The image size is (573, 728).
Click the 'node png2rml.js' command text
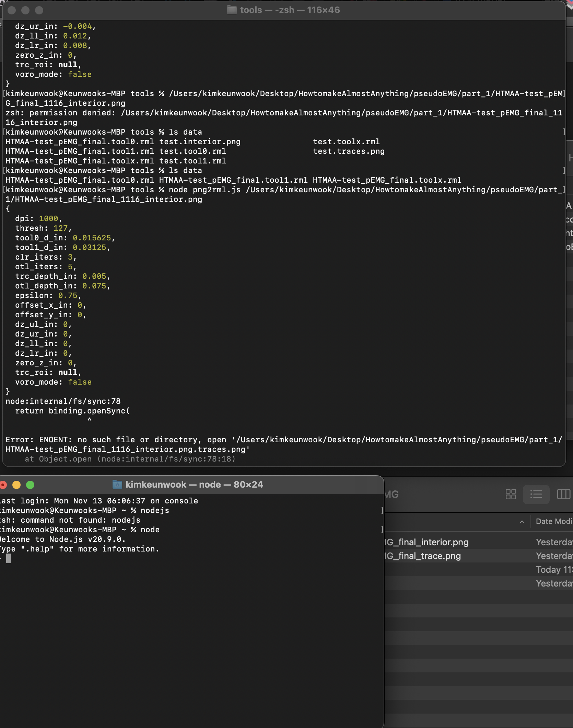pyautogui.click(x=204, y=190)
